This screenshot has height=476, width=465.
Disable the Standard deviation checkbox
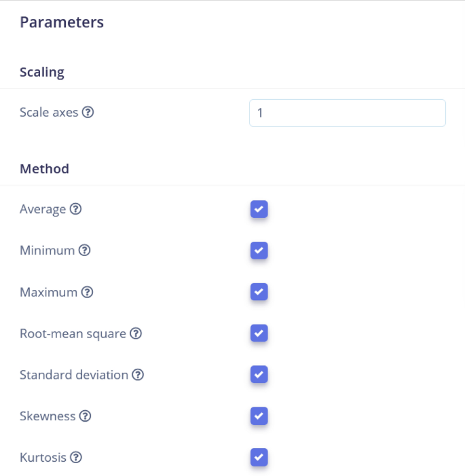click(259, 375)
